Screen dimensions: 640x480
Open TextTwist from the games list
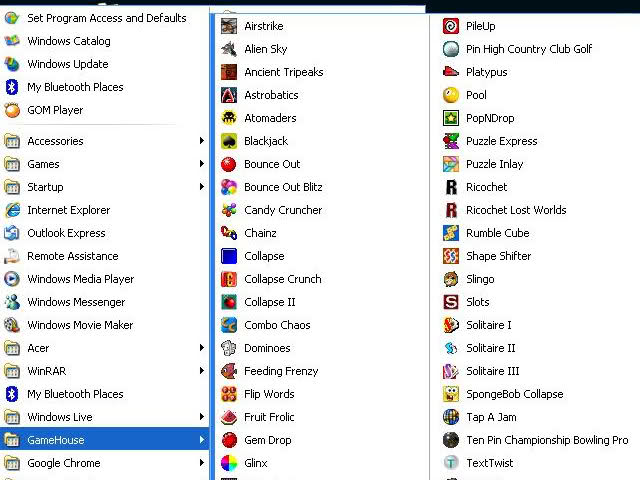[x=490, y=463]
